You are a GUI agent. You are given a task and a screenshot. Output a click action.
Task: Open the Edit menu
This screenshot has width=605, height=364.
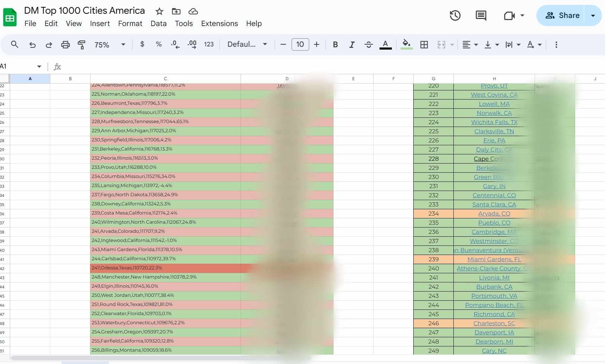51,24
